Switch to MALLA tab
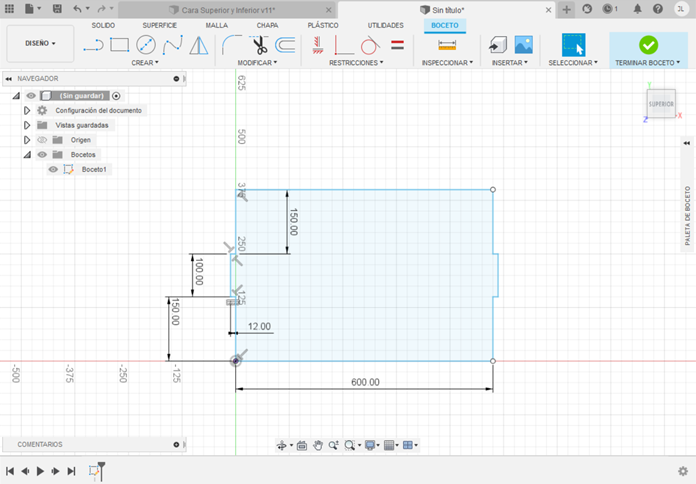696x484 pixels. click(x=217, y=25)
